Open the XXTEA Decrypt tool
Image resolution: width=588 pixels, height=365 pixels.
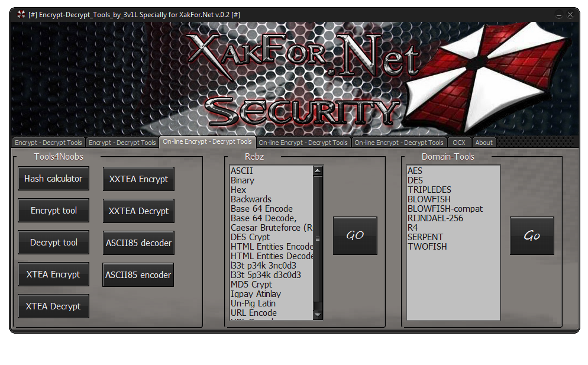coord(139,211)
